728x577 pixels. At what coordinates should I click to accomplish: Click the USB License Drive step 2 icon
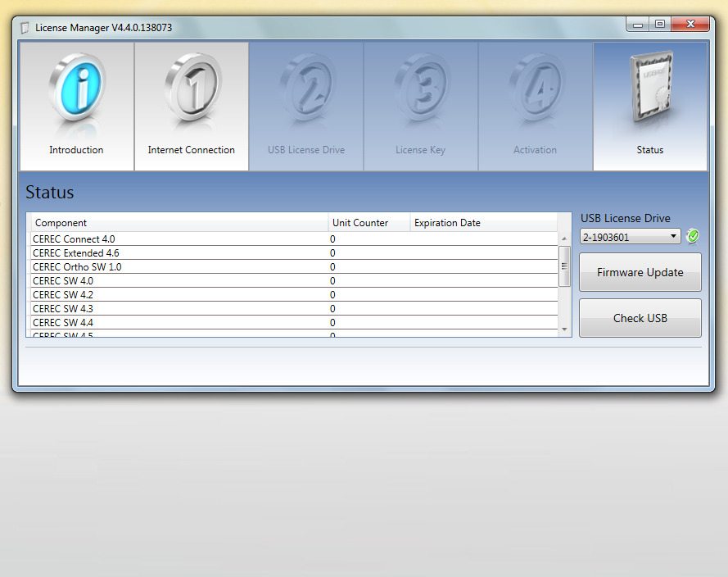click(307, 87)
